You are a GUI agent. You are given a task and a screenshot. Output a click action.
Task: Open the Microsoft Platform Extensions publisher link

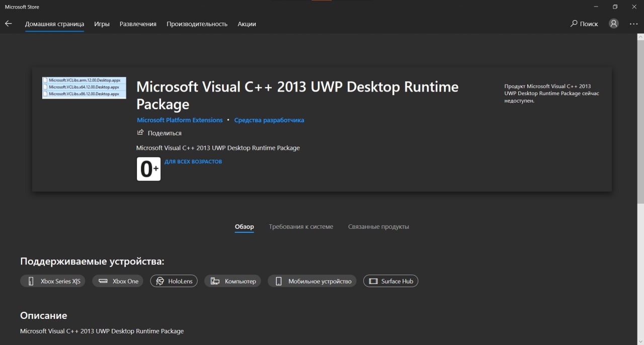(x=180, y=120)
